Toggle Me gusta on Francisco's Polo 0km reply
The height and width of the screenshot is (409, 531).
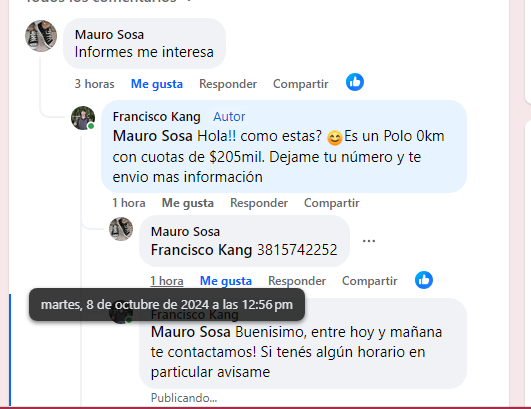(188, 203)
